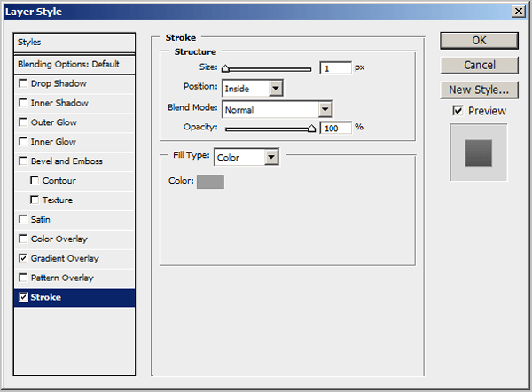Tick the Color Overlay checkbox
532x392 pixels.
[x=23, y=239]
